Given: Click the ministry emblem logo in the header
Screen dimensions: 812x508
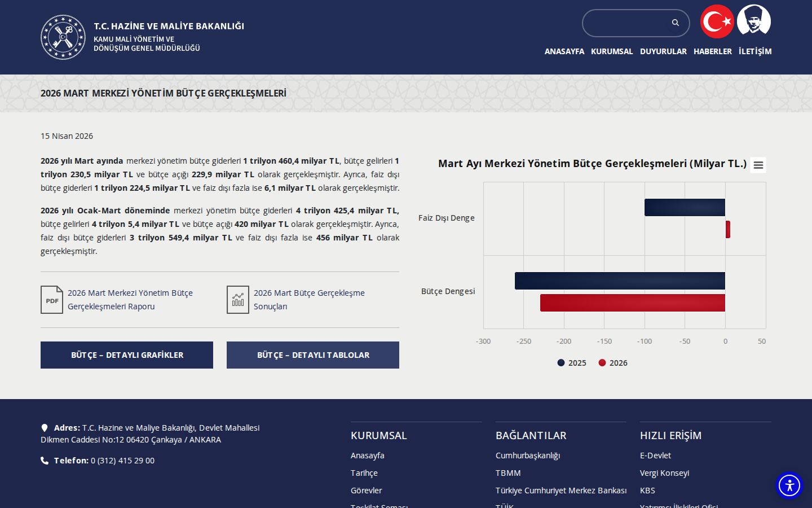Looking at the screenshot, I should tap(63, 37).
